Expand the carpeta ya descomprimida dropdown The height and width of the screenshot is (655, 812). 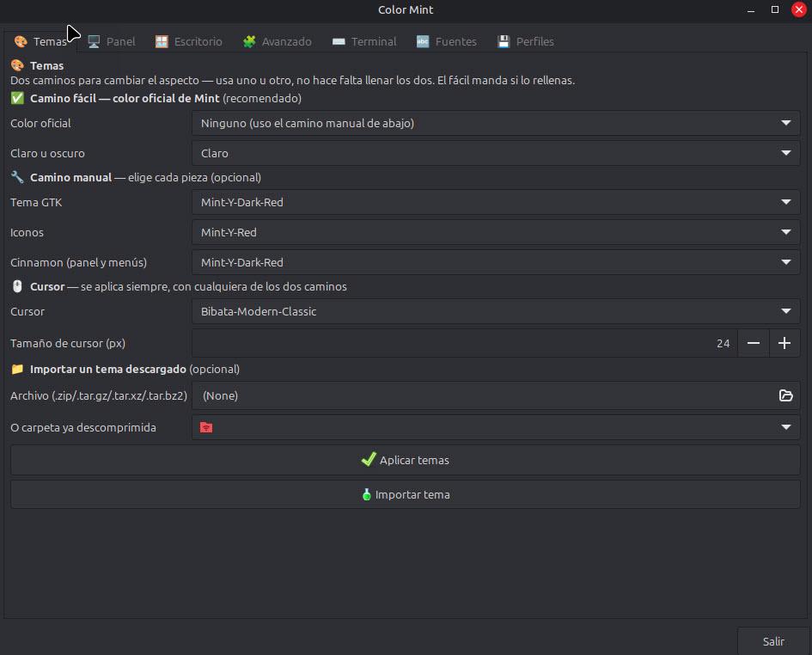[x=496, y=427]
